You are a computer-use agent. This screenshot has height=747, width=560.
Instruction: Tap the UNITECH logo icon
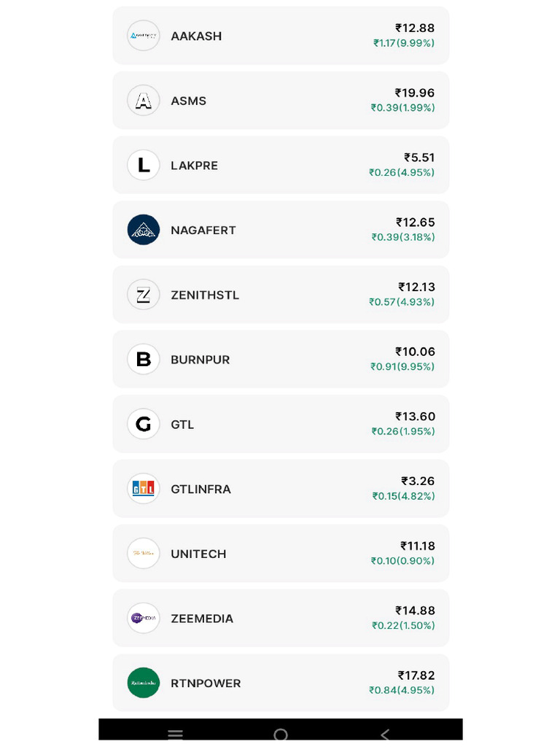(143, 554)
